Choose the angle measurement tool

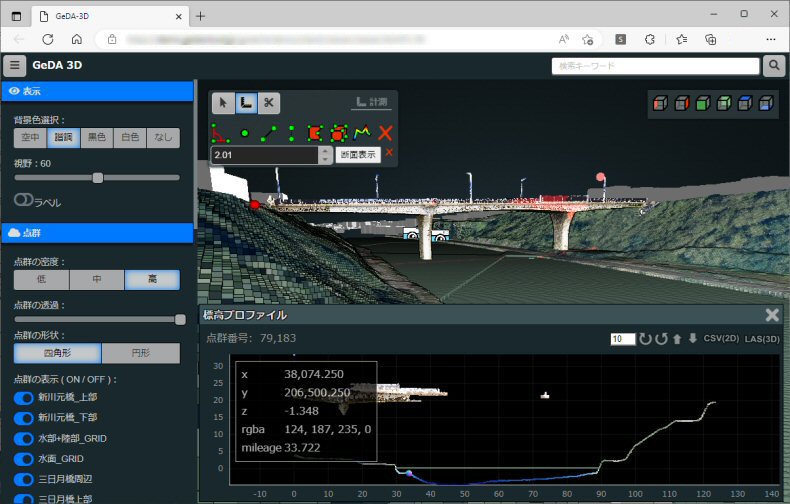click(x=220, y=132)
